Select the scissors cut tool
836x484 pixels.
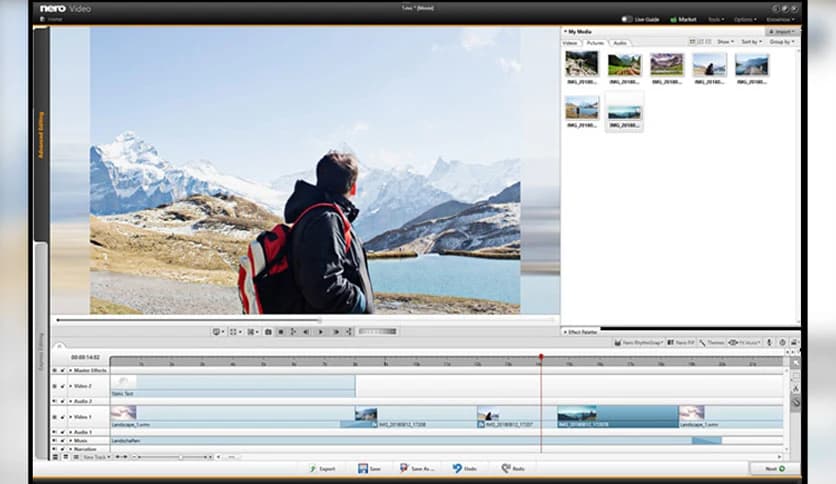coord(795,389)
